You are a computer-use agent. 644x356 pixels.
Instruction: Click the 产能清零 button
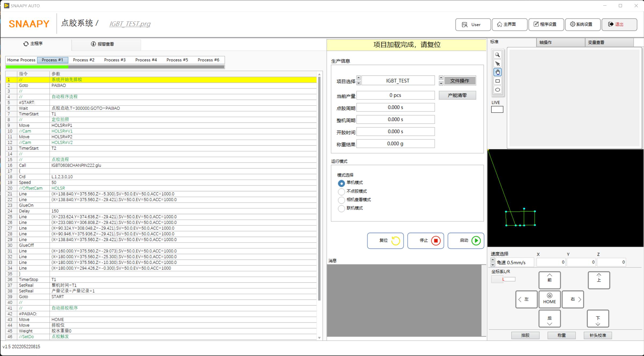point(457,95)
